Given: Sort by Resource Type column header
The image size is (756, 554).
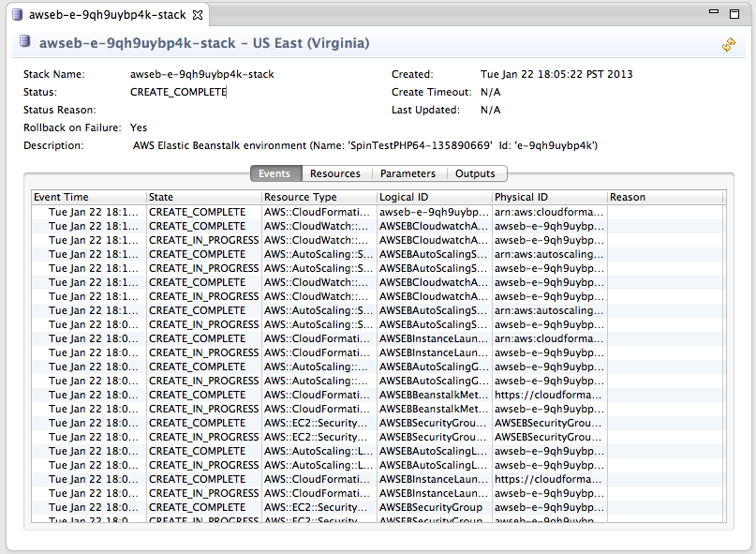Looking at the screenshot, I should (x=319, y=197).
